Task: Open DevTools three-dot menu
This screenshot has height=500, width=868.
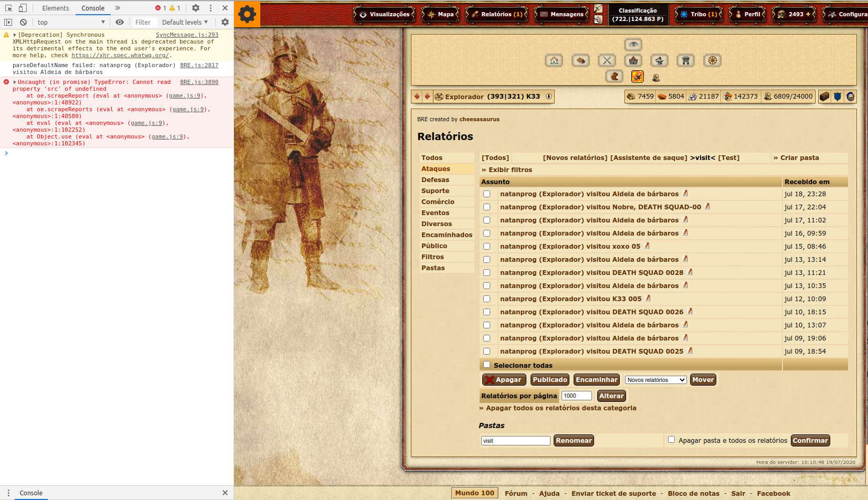Action: point(210,8)
